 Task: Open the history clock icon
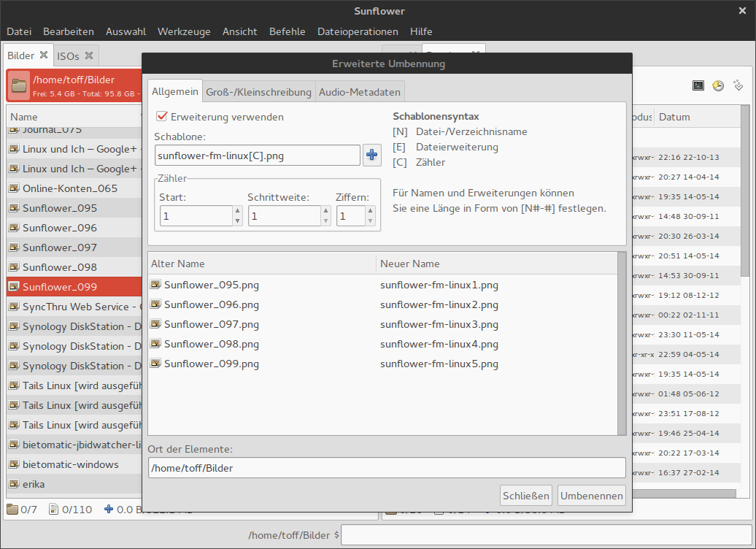point(718,85)
